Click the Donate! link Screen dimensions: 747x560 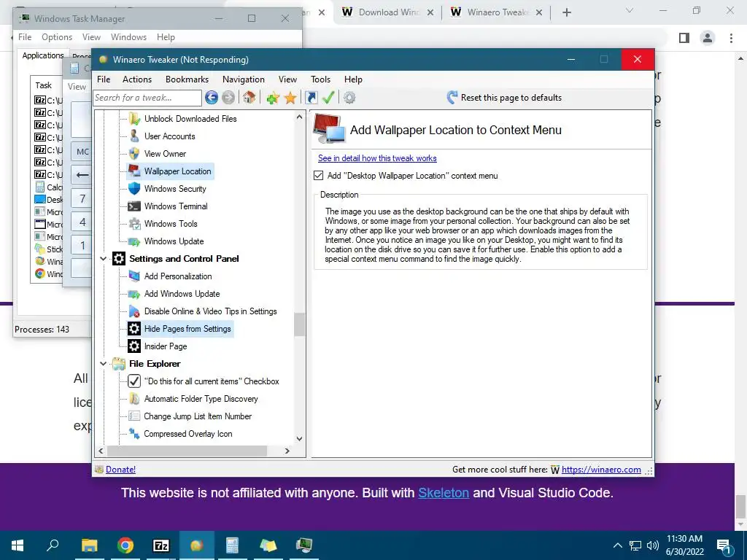coord(120,470)
